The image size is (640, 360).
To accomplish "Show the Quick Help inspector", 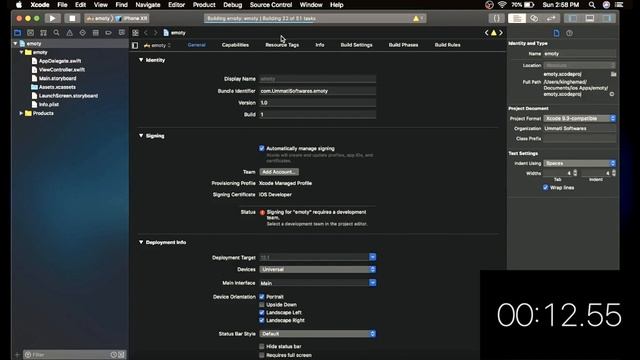I will click(x=569, y=33).
